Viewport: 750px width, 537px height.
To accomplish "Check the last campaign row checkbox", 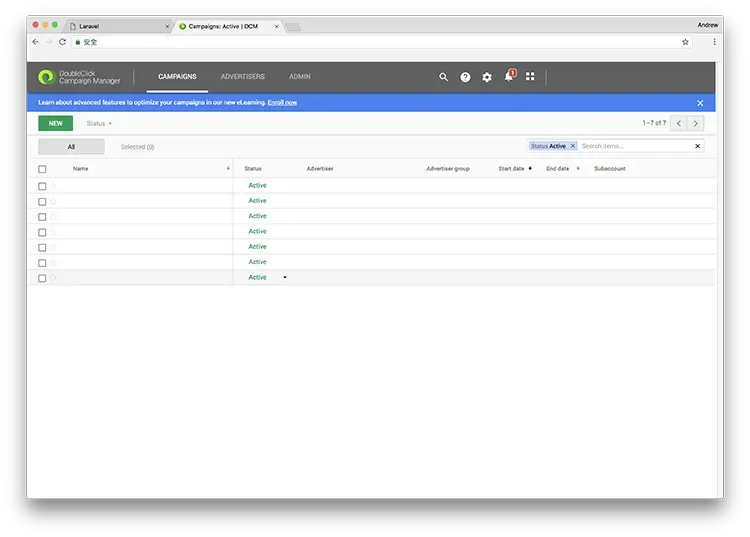I will coord(42,278).
